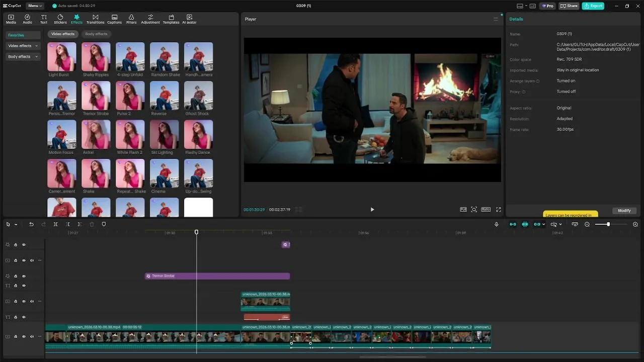
Task: Click the Delete right trim tool
Action: [x=79, y=224]
